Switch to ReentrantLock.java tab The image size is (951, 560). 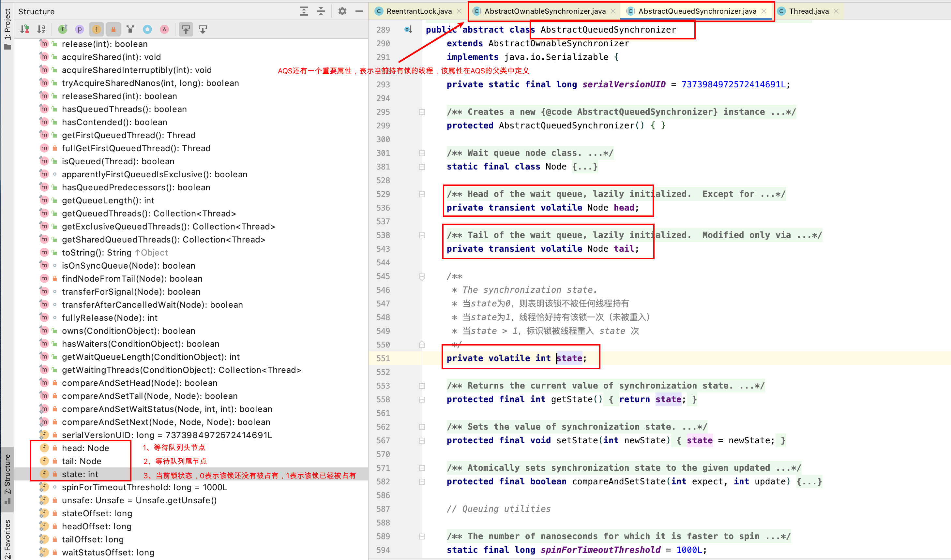[419, 11]
